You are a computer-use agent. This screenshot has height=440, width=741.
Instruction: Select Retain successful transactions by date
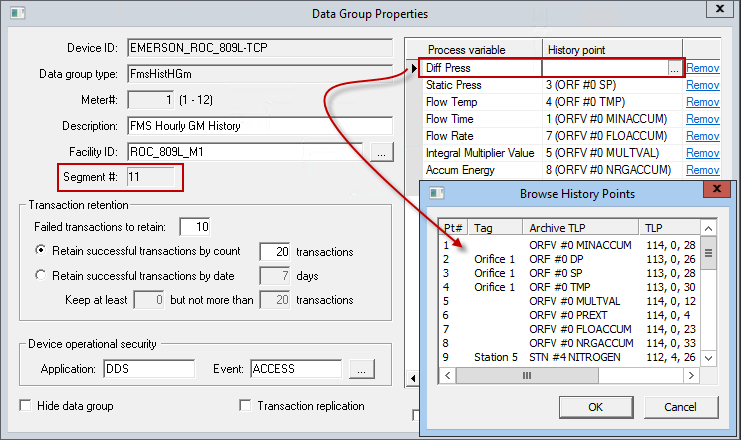41,275
